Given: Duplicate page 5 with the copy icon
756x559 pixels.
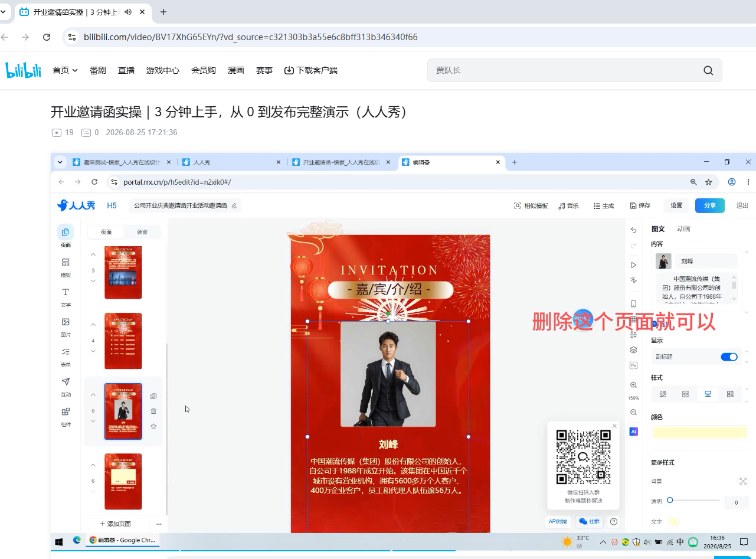Looking at the screenshot, I should (x=153, y=396).
